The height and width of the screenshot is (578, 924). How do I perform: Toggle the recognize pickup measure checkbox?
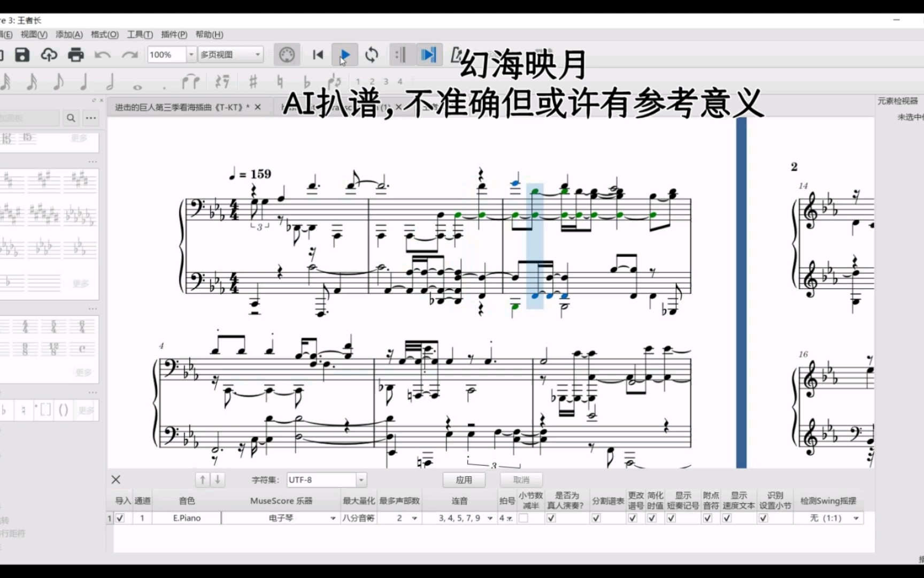pyautogui.click(x=763, y=518)
